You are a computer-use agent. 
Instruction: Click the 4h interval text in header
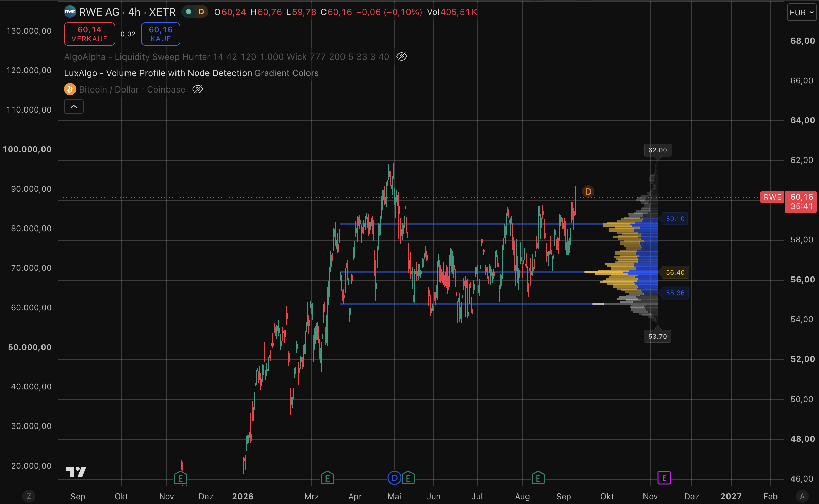(x=134, y=12)
